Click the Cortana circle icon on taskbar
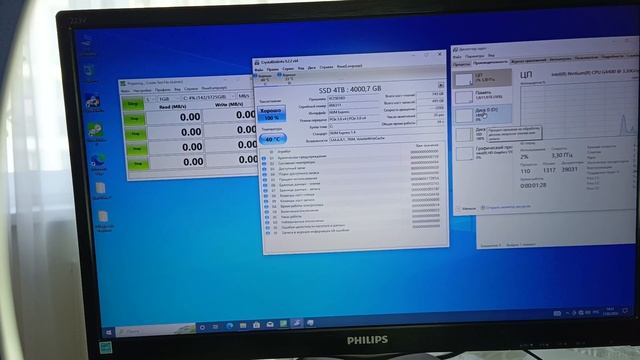The height and width of the screenshot is (360, 640). [x=202, y=327]
